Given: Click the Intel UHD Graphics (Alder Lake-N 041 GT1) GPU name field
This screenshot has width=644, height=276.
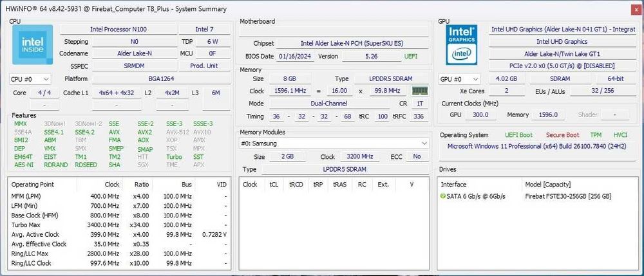Looking at the screenshot, I should [563, 30].
